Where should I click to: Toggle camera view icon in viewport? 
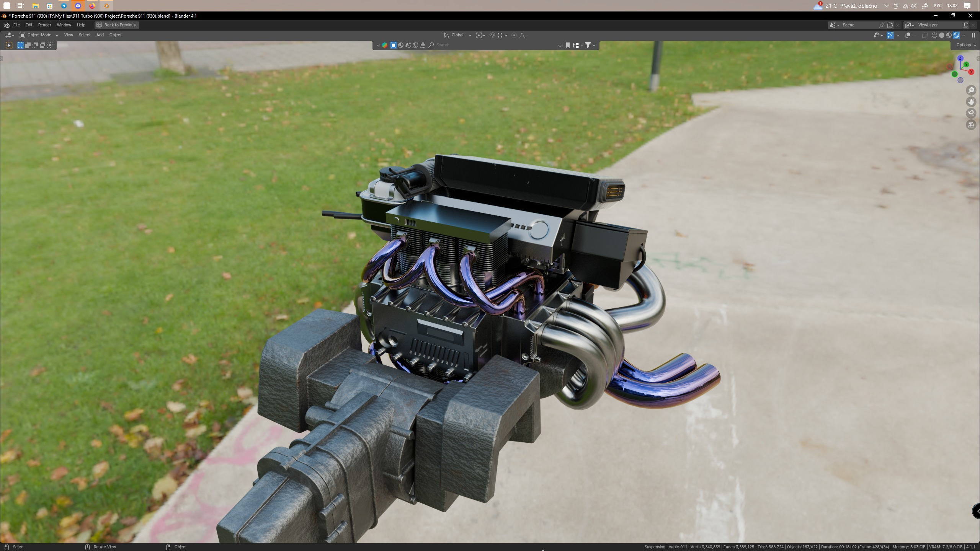tap(971, 113)
